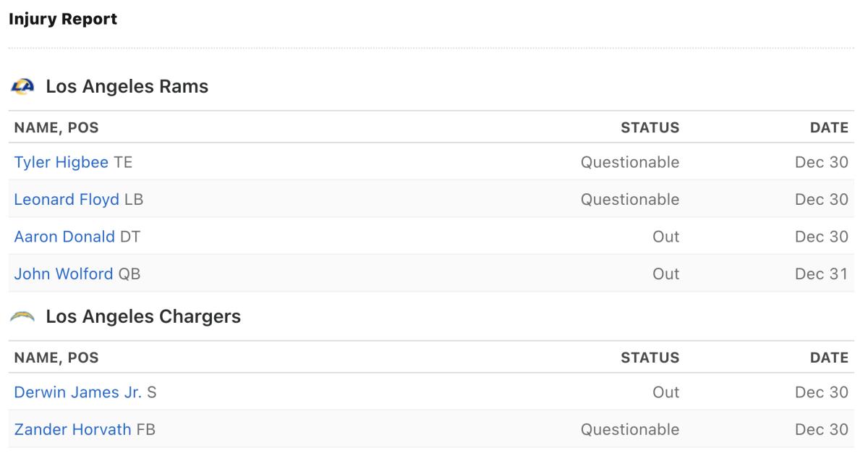The width and height of the screenshot is (868, 469).
Task: Click the Los Angeles Chargers team heading
Action: pos(143,316)
